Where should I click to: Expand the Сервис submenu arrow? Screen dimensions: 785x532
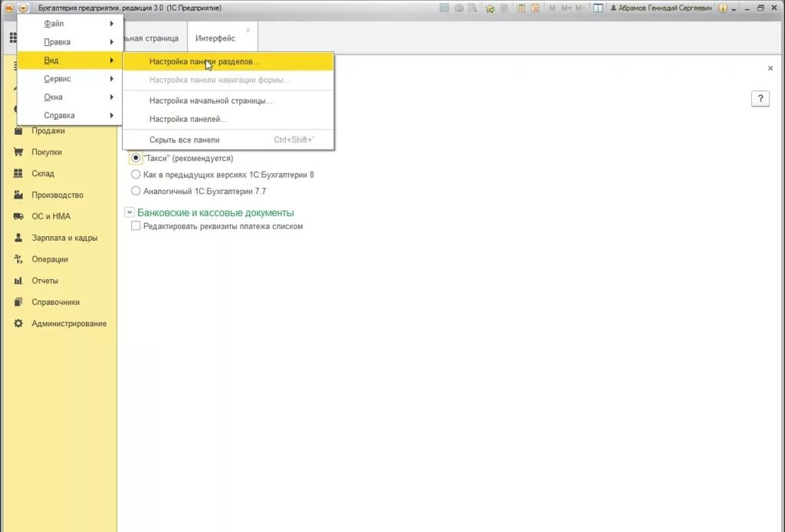112,79
